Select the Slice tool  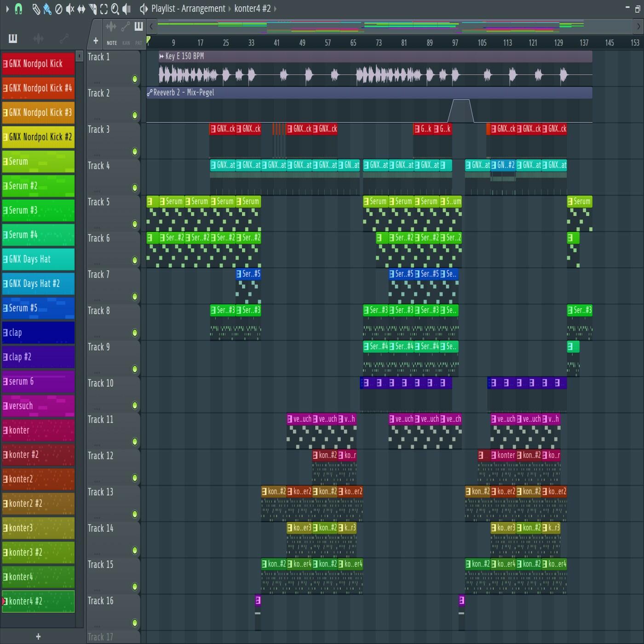click(92, 9)
